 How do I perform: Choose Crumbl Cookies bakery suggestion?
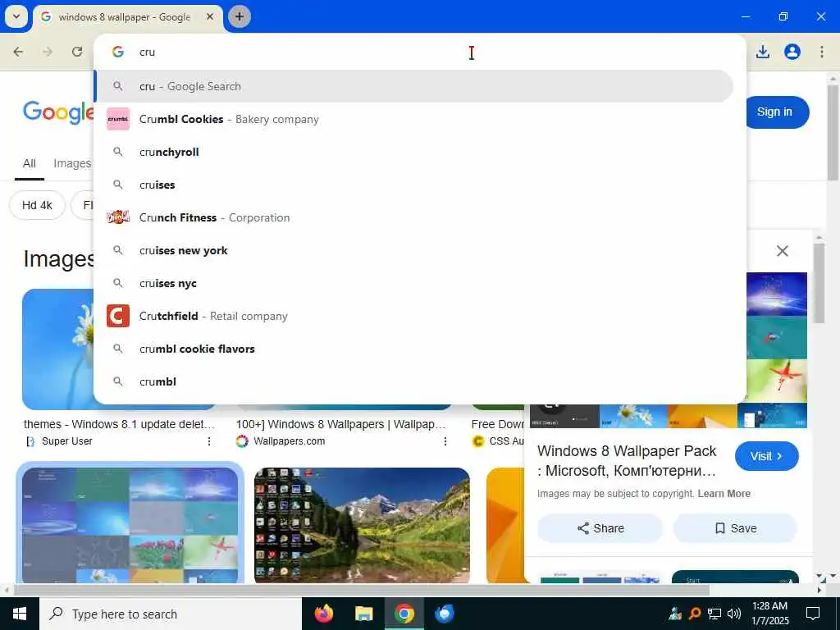click(413, 119)
